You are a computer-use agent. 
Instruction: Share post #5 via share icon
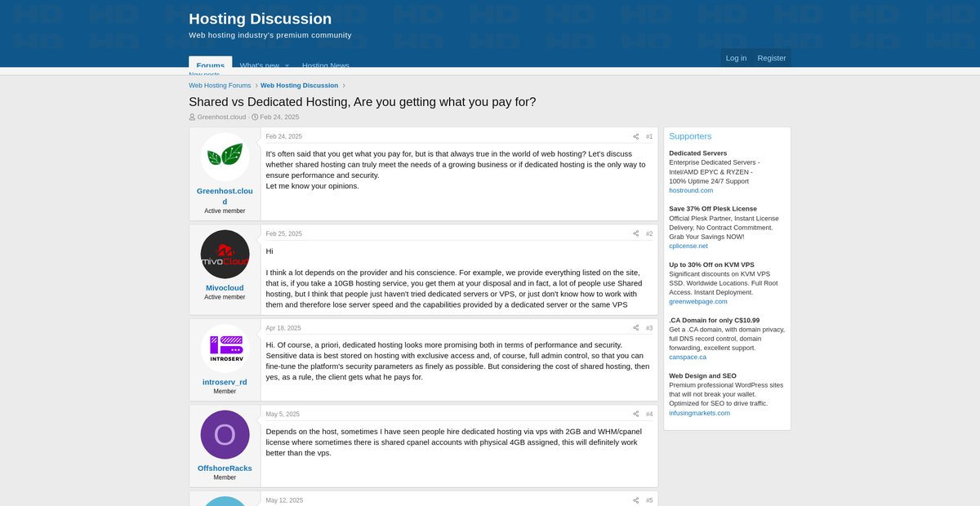coord(635,500)
